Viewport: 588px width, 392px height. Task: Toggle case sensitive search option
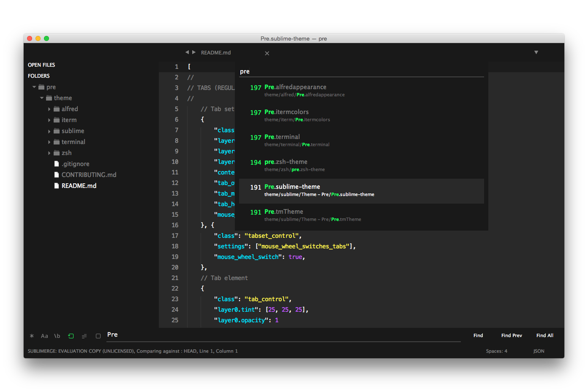click(44, 336)
